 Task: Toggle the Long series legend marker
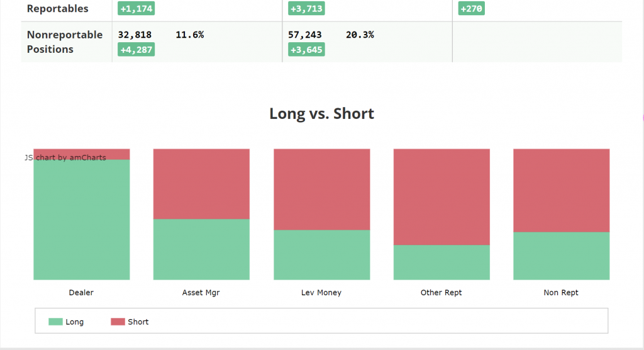coord(55,322)
